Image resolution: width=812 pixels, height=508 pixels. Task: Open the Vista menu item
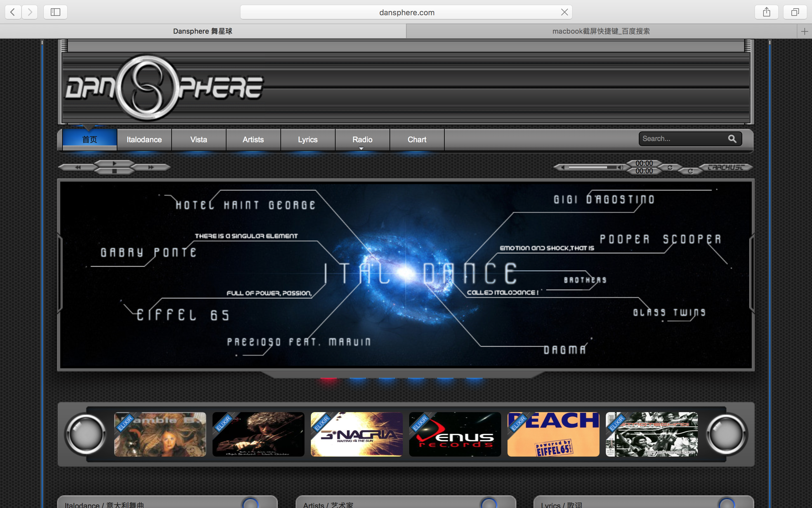click(x=199, y=139)
